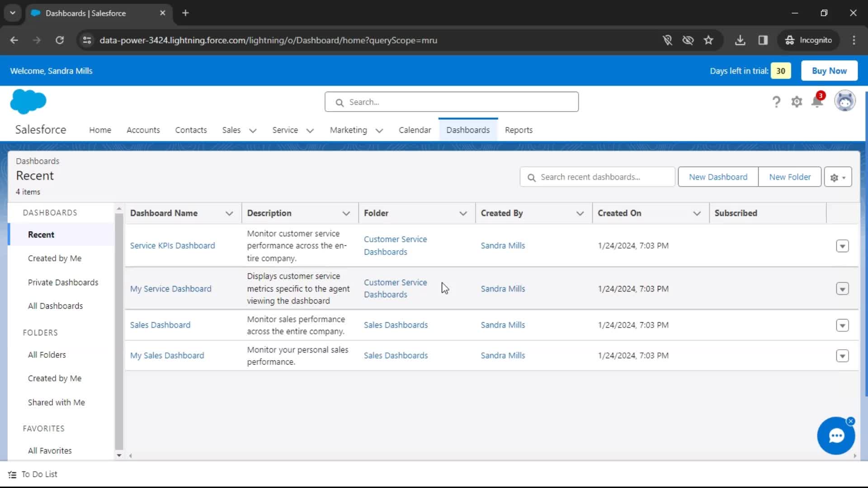Click the browser address bar URL
This screenshot has width=868, height=488.
[268, 40]
